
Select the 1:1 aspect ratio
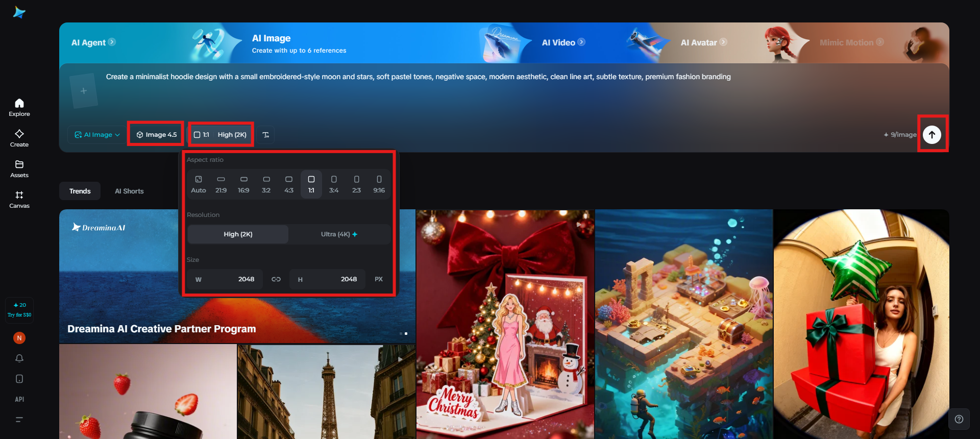click(311, 184)
